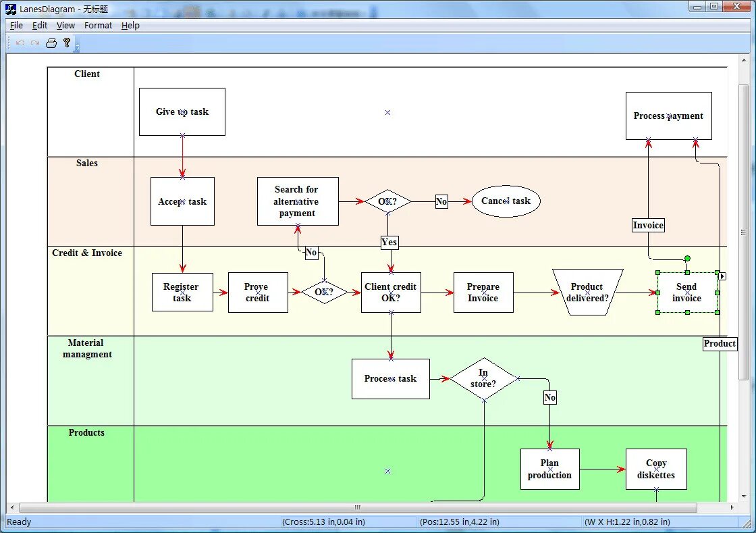Select the Sales lane OK? diamond
Viewport: 756px width, 533px height.
click(387, 201)
